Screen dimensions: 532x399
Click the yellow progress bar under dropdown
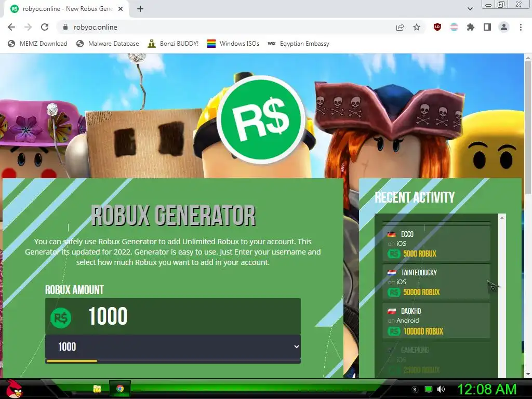[x=72, y=361]
